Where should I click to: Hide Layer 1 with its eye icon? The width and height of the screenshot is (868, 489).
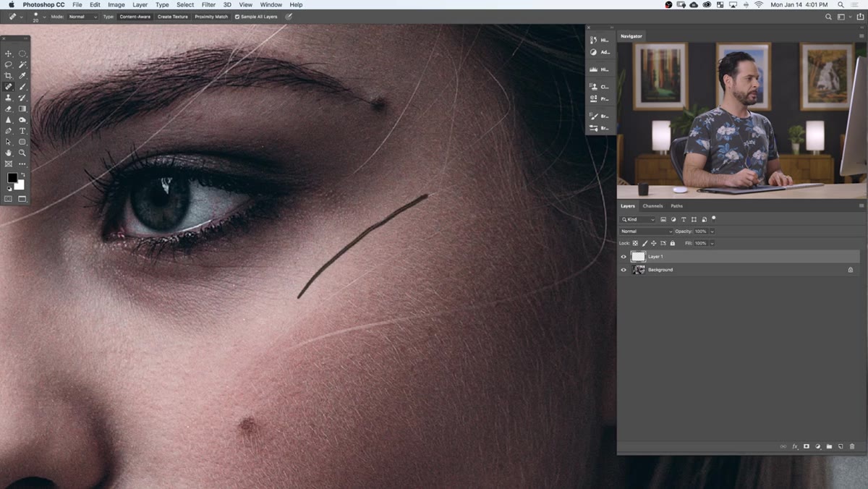pyautogui.click(x=624, y=256)
